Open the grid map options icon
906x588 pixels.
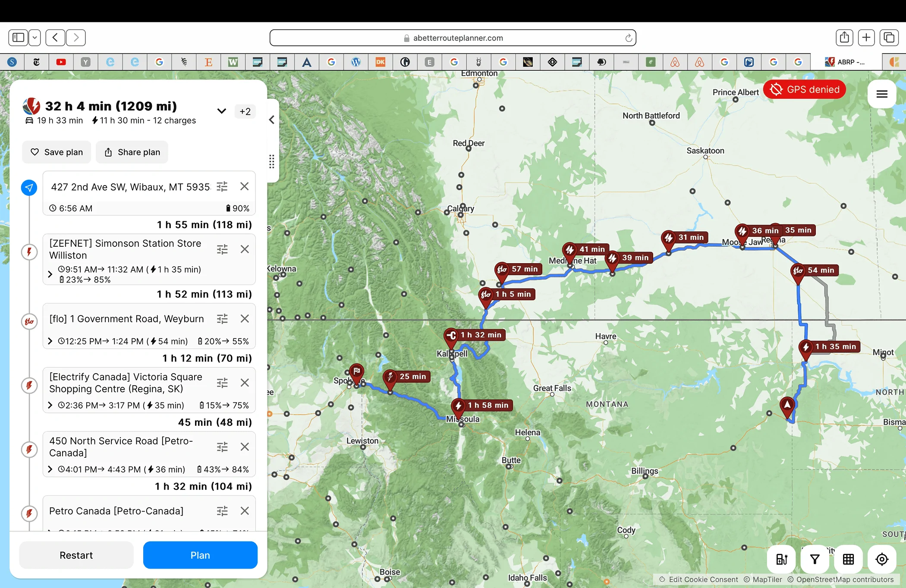pos(848,560)
